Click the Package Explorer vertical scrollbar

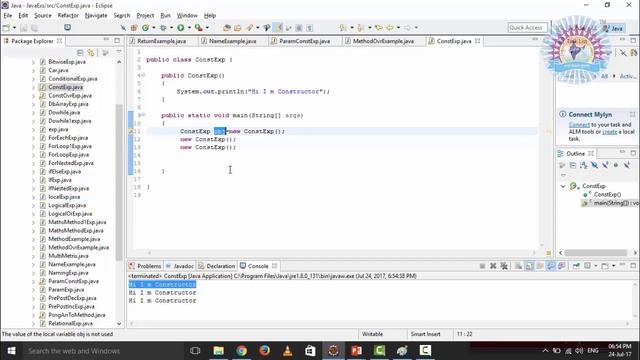point(119,182)
